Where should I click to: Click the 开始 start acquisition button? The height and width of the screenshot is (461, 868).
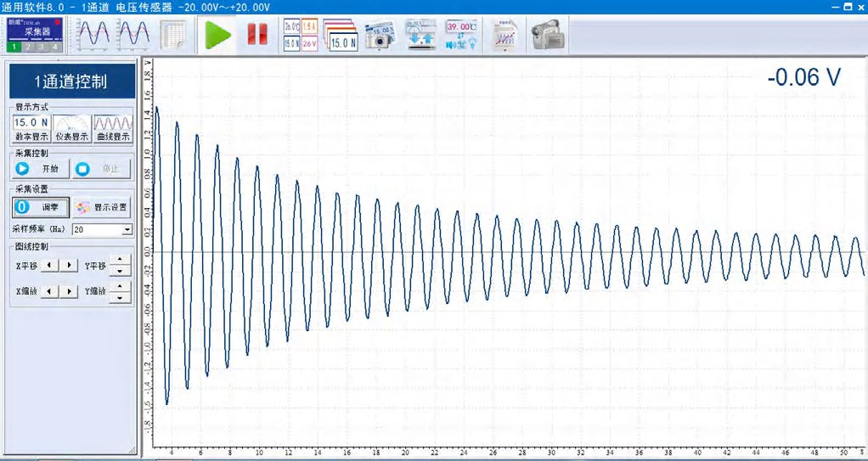[39, 169]
